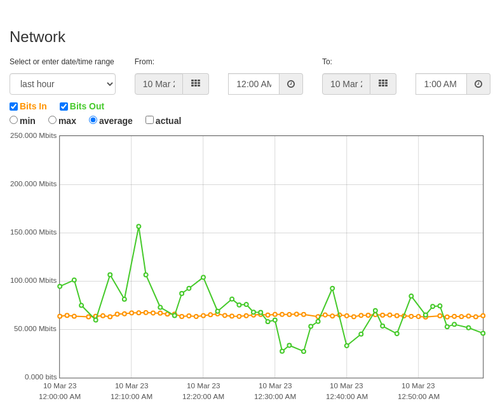Click the 'From:' label
This screenshot has width=500, height=403.
coord(144,62)
